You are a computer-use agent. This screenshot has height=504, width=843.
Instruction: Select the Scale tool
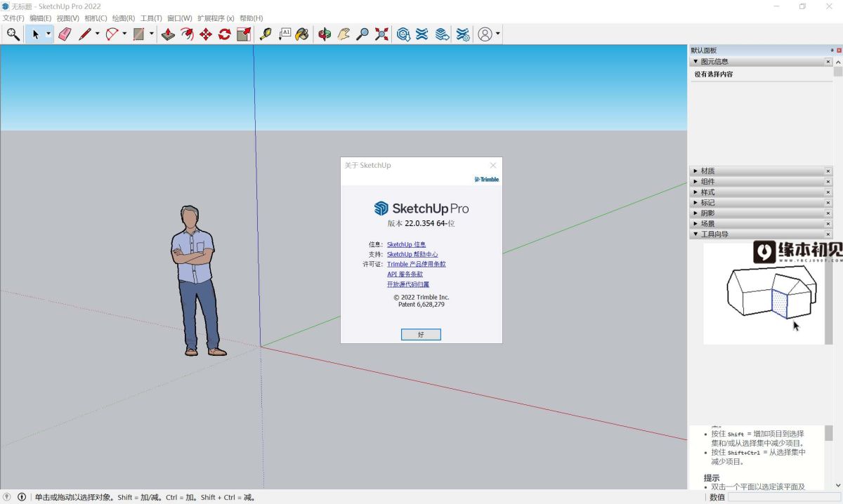click(x=244, y=34)
